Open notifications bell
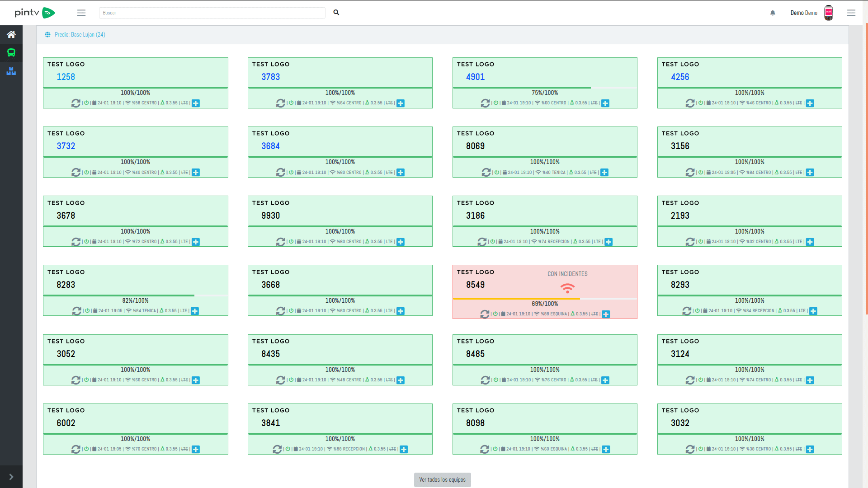The width and height of the screenshot is (868, 488). click(x=773, y=13)
